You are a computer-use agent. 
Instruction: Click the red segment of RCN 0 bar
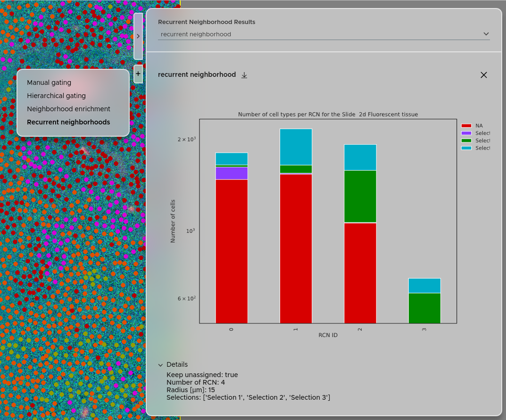point(232,251)
